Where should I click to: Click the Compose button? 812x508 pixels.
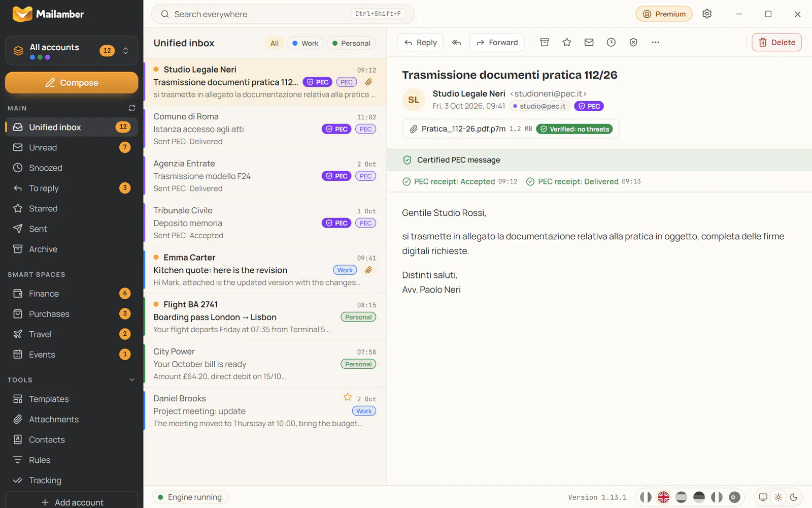point(72,83)
